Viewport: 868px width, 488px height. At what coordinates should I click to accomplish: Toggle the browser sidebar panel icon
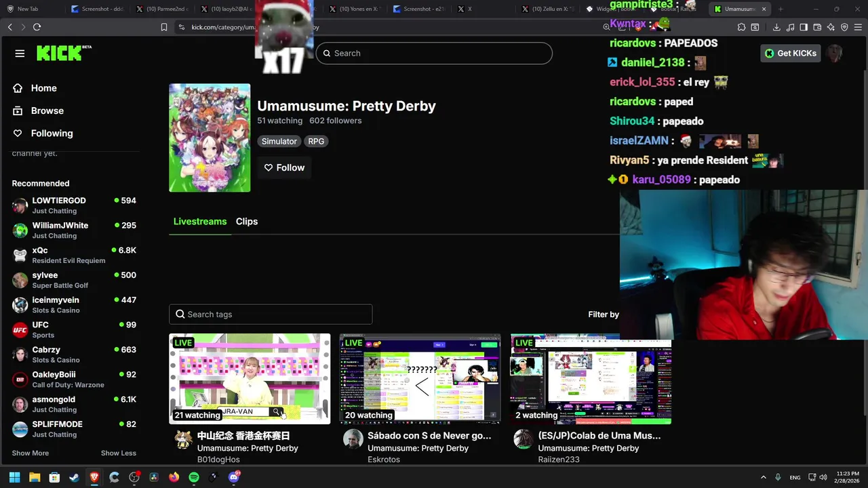pyautogui.click(x=804, y=27)
